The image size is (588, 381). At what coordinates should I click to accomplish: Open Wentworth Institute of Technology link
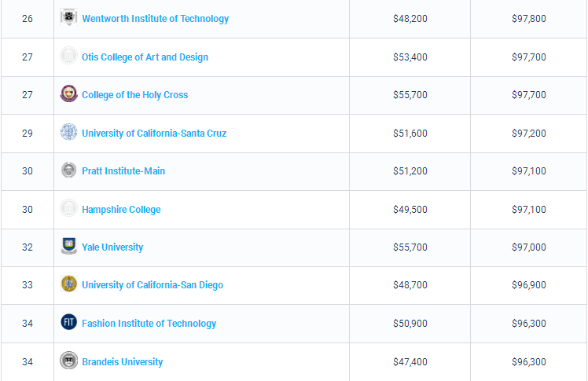pos(155,19)
